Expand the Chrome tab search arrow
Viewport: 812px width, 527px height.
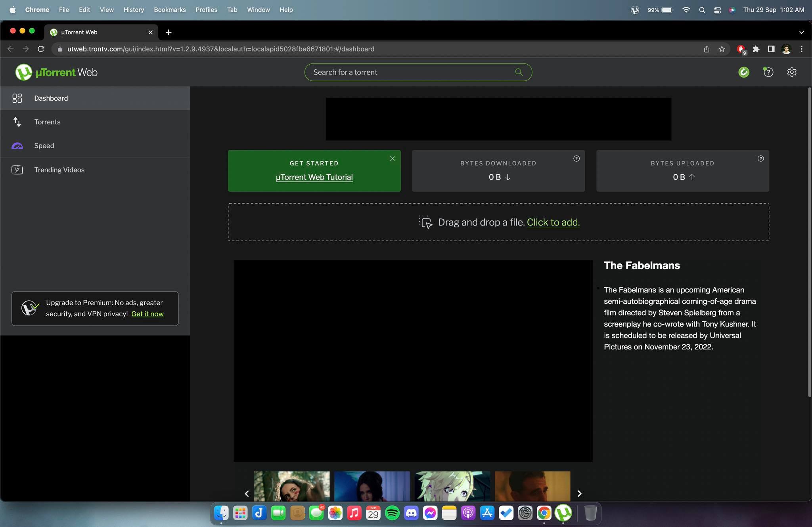pyautogui.click(x=801, y=32)
